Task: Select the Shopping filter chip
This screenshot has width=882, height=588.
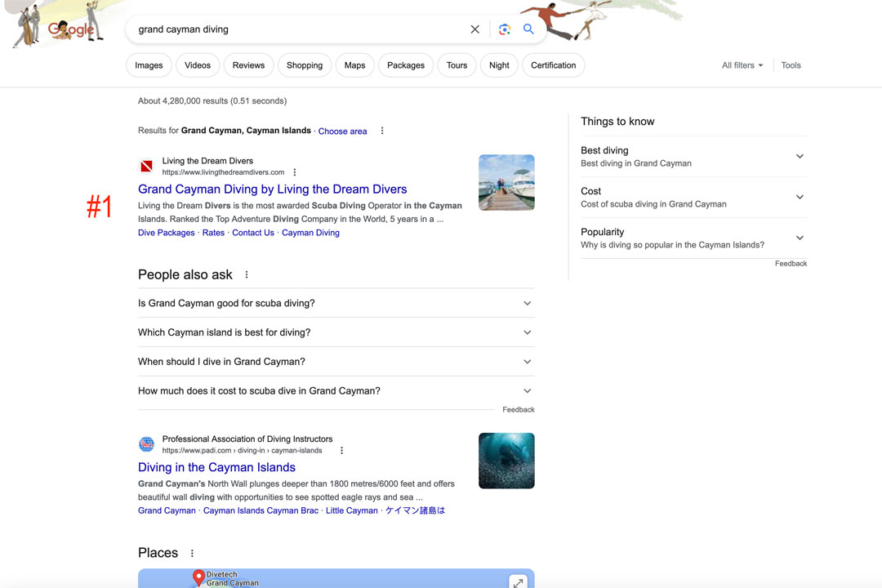Action: pos(305,65)
